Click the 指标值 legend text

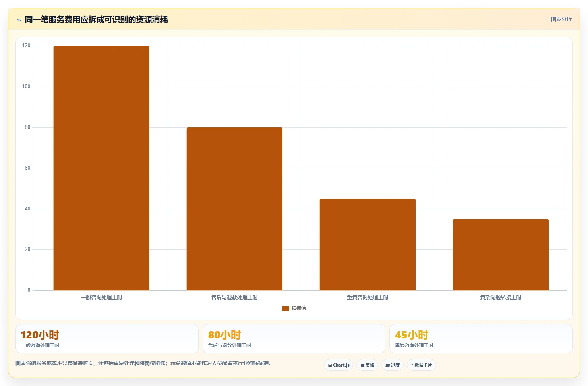[x=299, y=308]
